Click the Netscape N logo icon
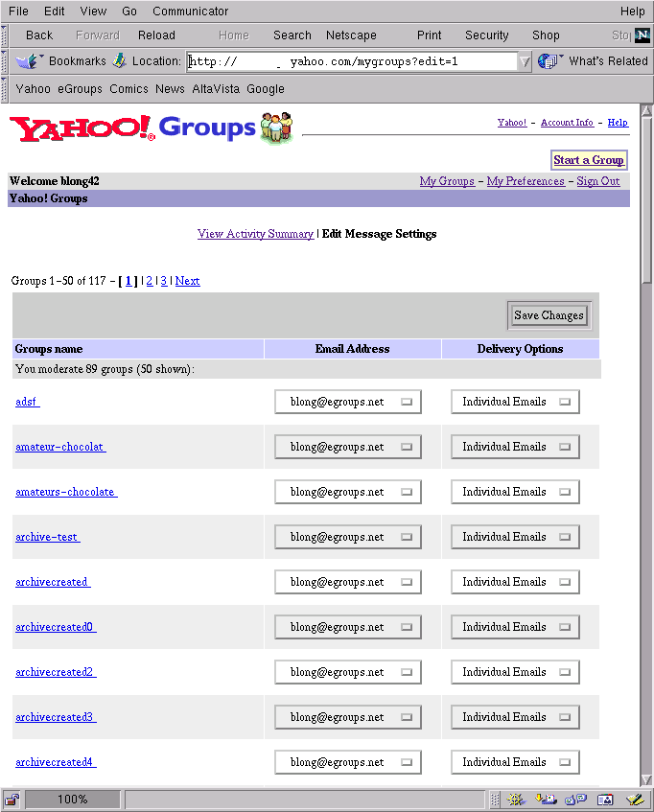 click(x=642, y=35)
